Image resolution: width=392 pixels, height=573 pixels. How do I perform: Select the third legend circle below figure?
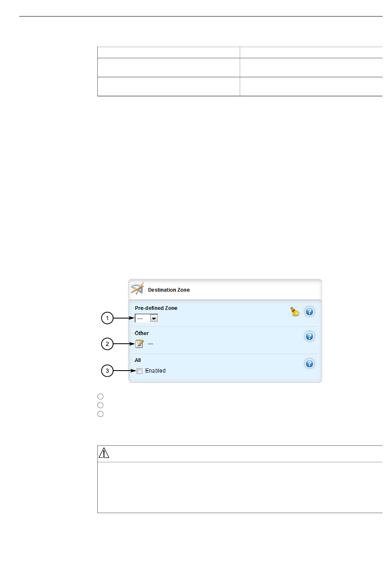100,414
